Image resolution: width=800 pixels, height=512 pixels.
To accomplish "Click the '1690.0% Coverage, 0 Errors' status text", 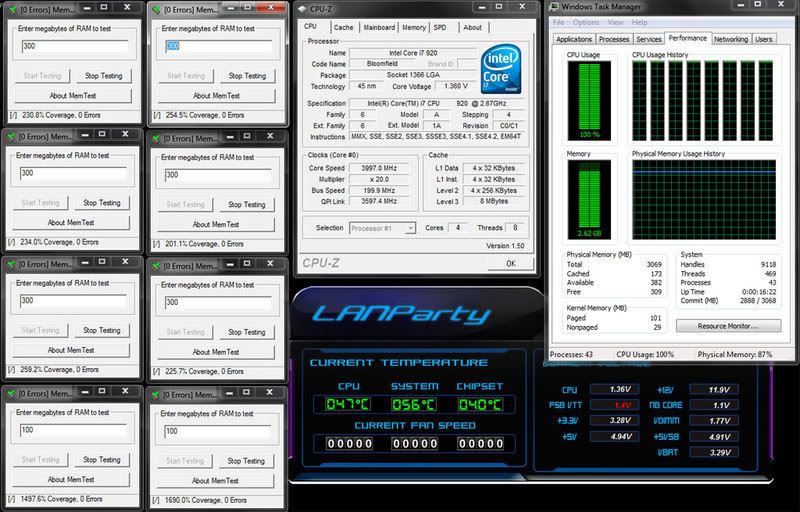I will 205,500.
